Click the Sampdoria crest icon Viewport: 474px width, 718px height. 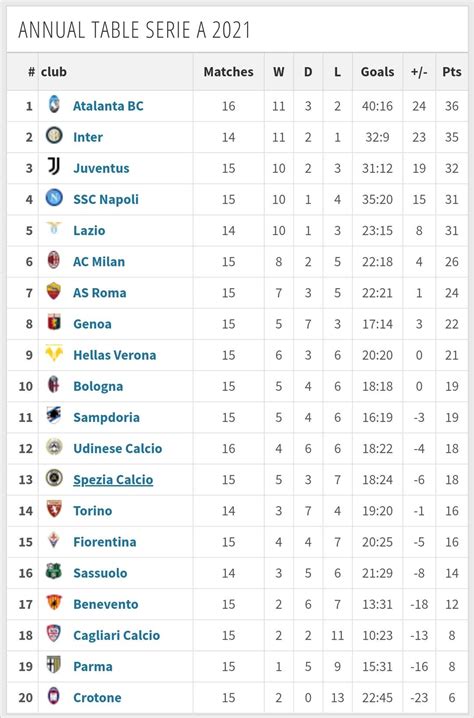pyautogui.click(x=54, y=415)
